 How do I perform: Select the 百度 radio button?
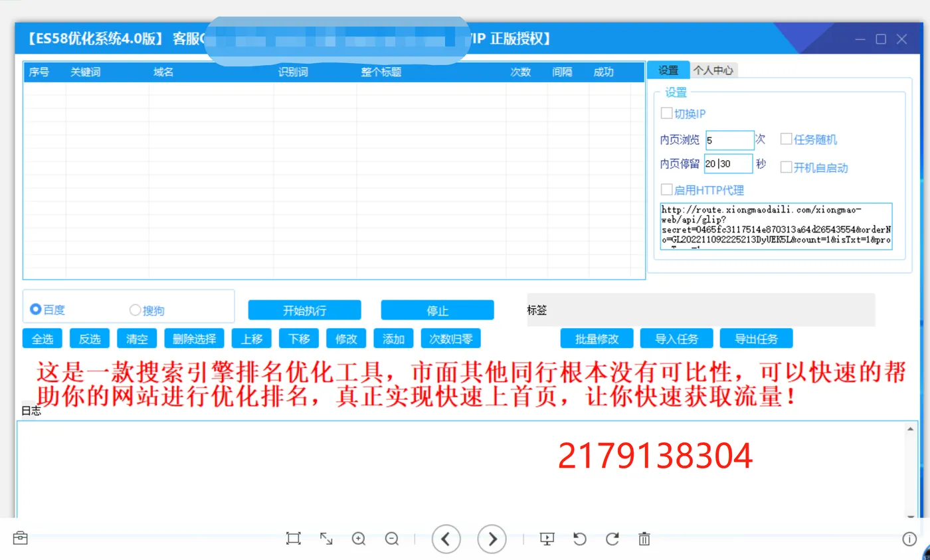(36, 310)
